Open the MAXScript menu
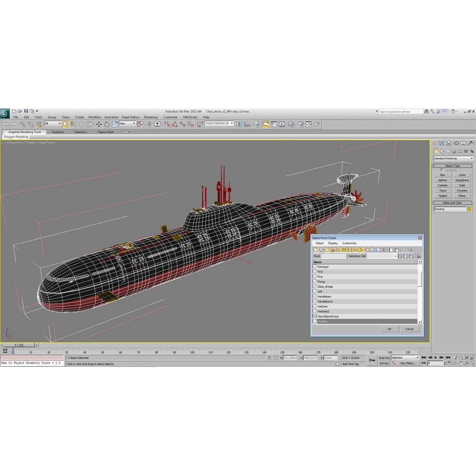This screenshot has width=476, height=476. click(190, 117)
